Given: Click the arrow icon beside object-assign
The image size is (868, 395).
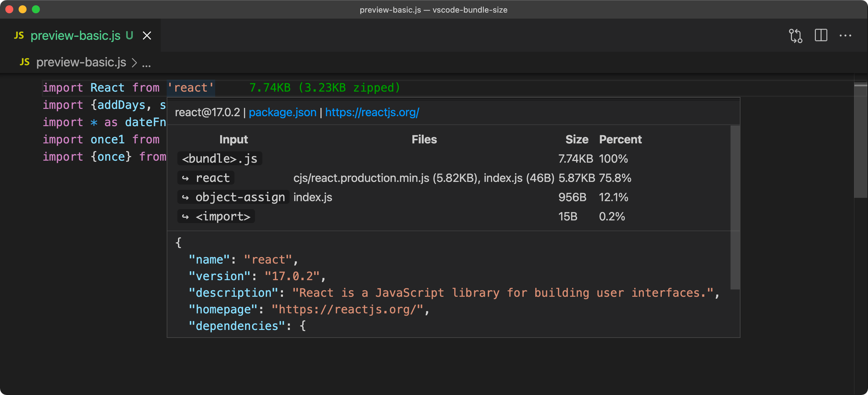Looking at the screenshot, I should pos(186,197).
